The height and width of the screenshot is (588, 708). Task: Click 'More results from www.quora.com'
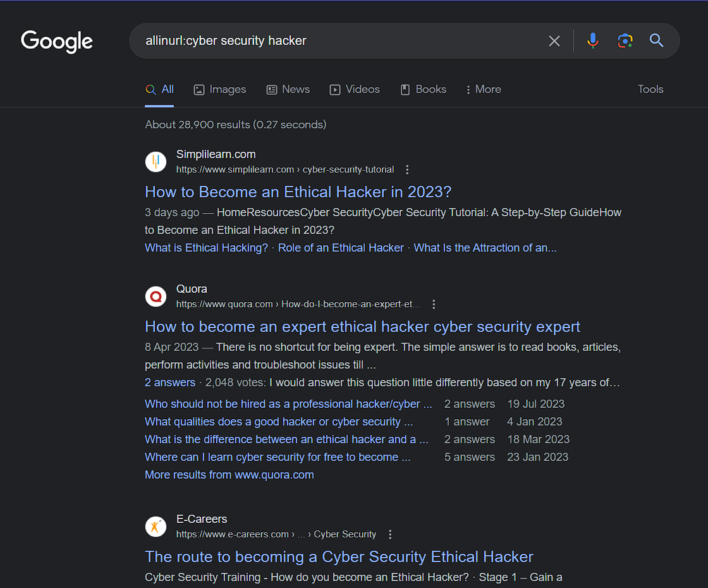[x=229, y=475]
